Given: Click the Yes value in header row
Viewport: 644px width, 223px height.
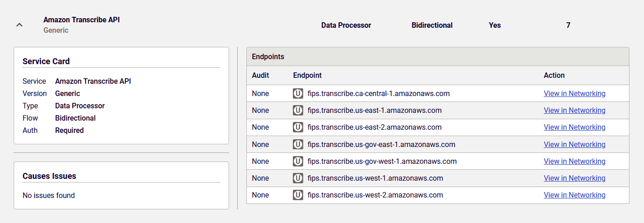Looking at the screenshot, I should pyautogui.click(x=495, y=25).
